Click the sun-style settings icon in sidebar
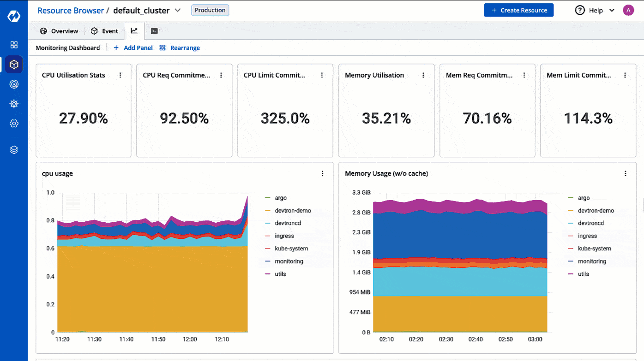Image resolution: width=644 pixels, height=361 pixels. pos(14,104)
